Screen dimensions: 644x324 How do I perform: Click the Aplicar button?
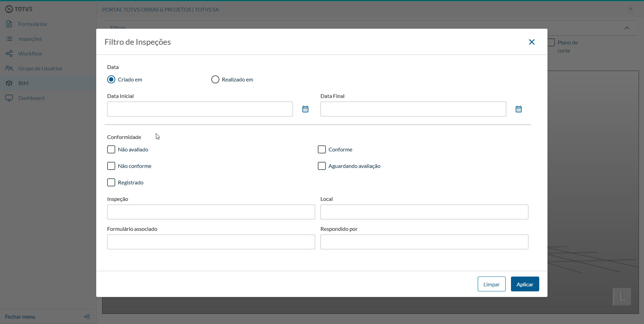pos(525,284)
